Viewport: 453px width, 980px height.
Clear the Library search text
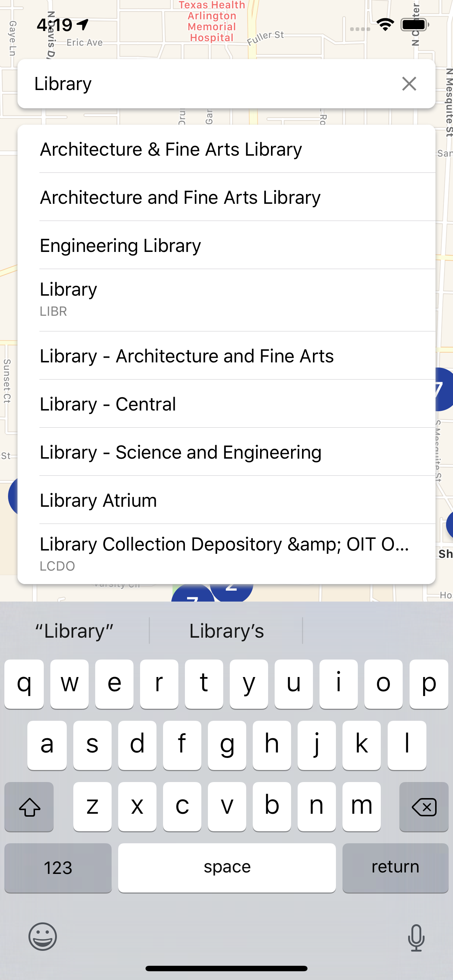point(409,84)
